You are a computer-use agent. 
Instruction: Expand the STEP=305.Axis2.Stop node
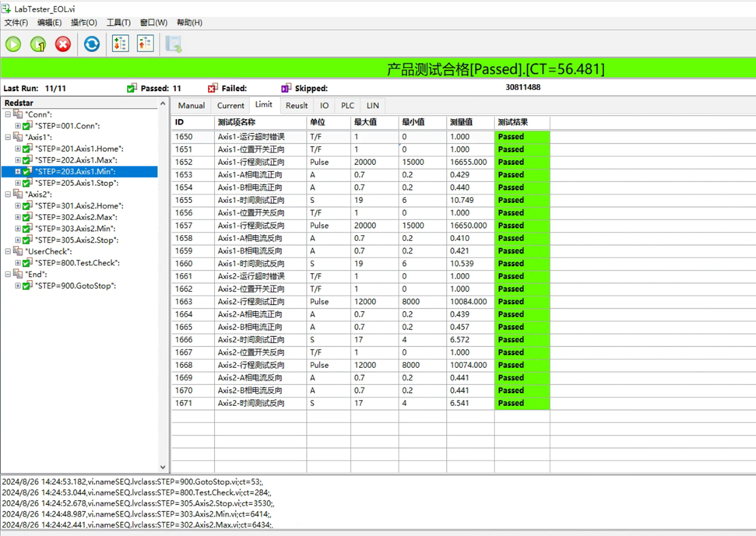click(18, 240)
